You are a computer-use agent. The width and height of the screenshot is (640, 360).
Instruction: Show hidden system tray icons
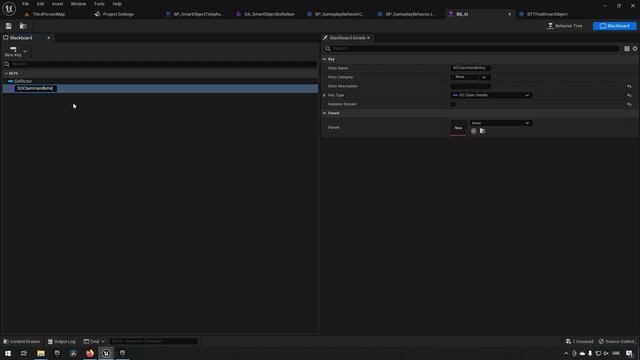pos(566,353)
